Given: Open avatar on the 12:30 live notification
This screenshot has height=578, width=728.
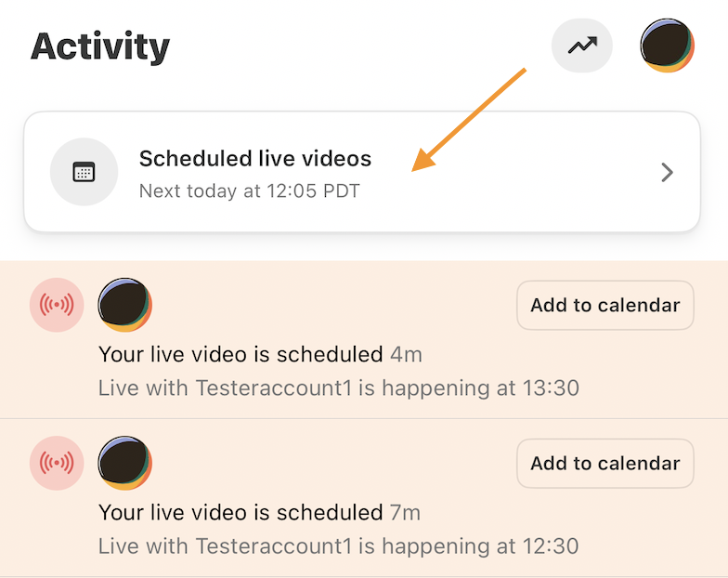Looking at the screenshot, I should point(124,463).
